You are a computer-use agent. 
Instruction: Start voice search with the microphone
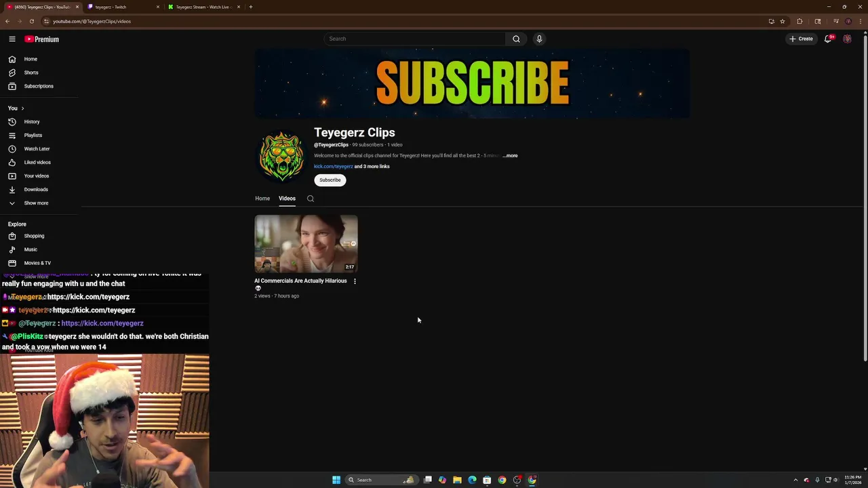[x=539, y=39]
